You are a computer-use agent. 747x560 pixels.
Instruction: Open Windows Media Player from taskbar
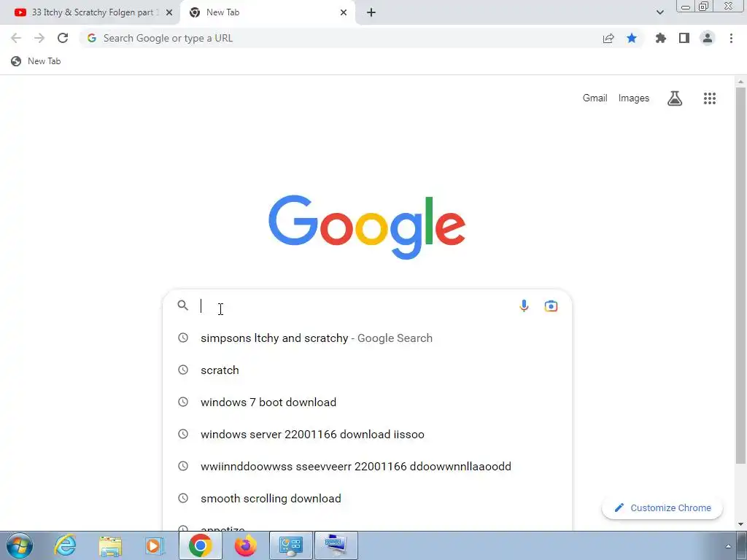tap(154, 545)
